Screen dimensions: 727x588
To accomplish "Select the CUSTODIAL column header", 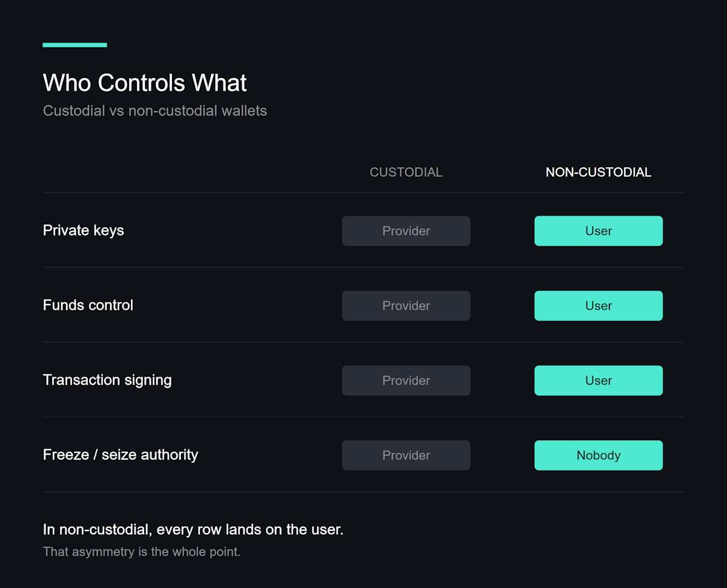I will (x=406, y=173).
